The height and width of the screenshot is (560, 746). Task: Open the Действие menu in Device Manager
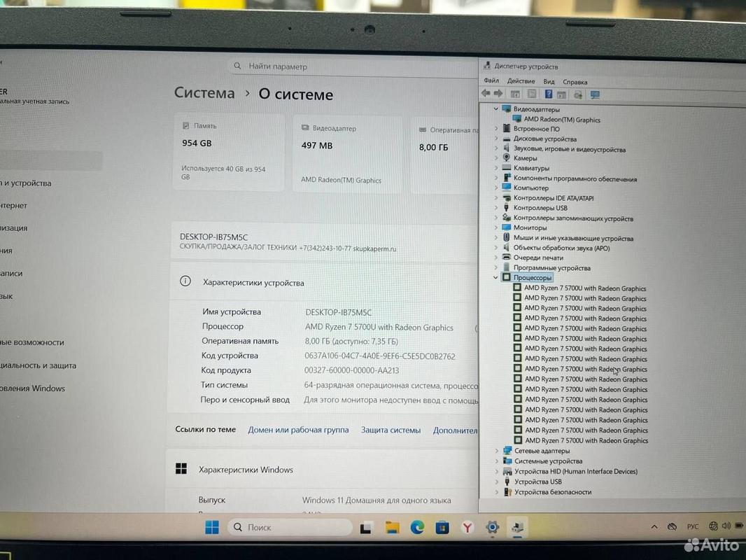(521, 81)
